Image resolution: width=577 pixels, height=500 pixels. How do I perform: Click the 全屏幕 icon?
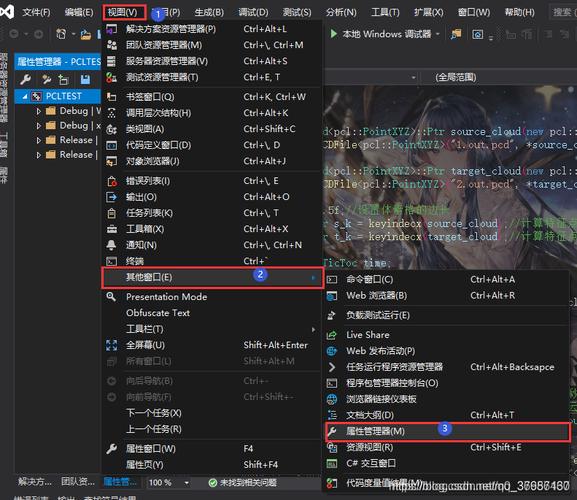click(111, 345)
